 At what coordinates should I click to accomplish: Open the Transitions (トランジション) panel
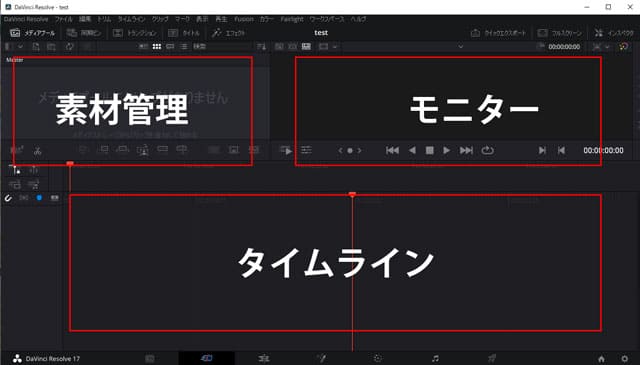pos(135,33)
